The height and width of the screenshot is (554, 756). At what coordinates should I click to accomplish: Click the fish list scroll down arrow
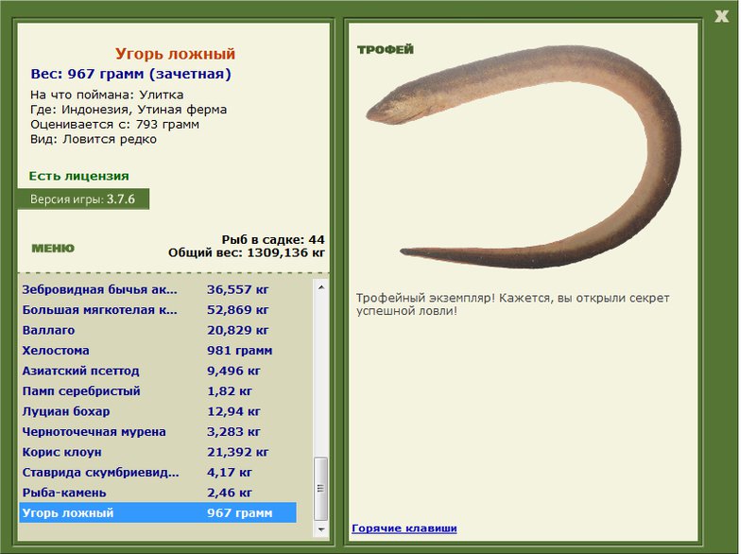coord(321,529)
